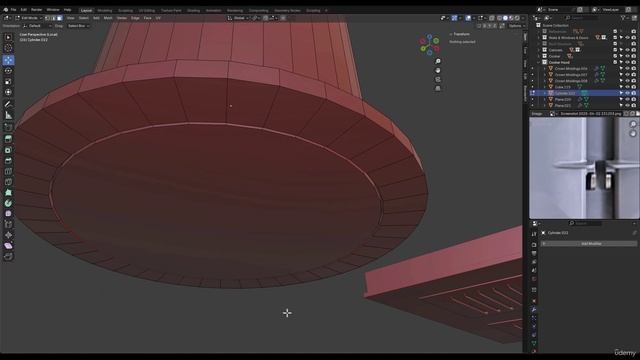Choose the Move tool in the toolbar
The height and width of the screenshot is (360, 640).
[x=8, y=60]
